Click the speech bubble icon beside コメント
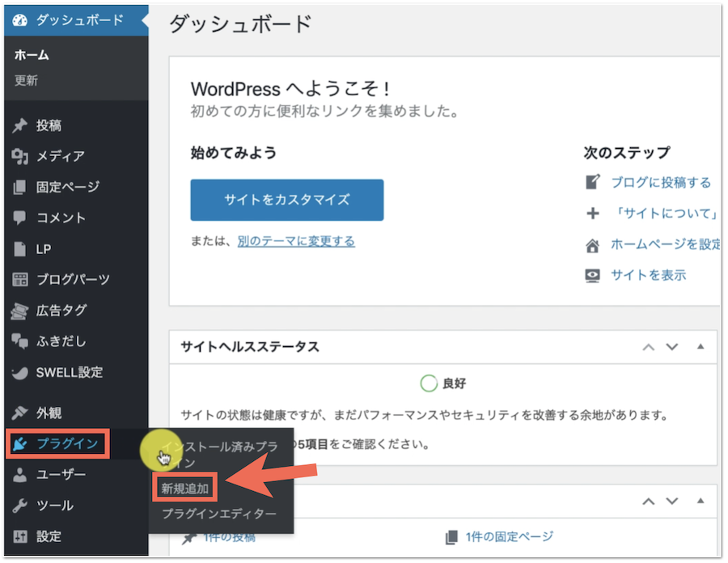The height and width of the screenshot is (563, 728). [x=20, y=218]
